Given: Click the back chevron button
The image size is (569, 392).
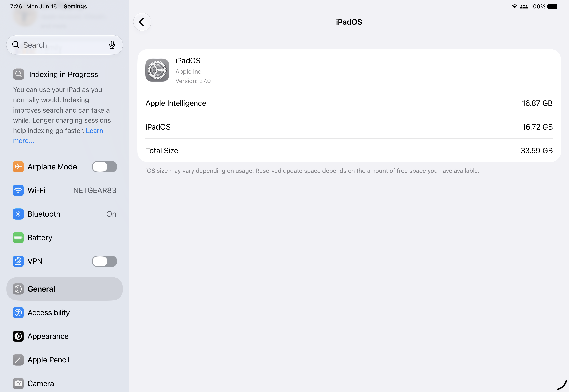Looking at the screenshot, I should pyautogui.click(x=142, y=22).
